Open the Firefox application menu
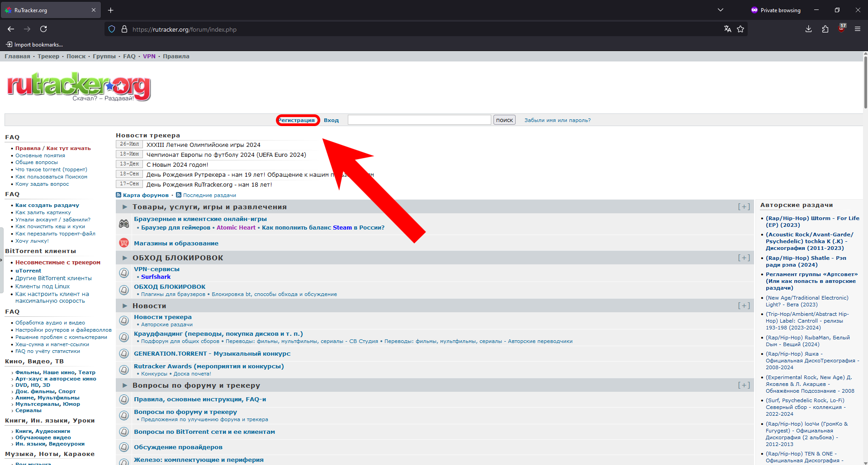Image resolution: width=868 pixels, height=465 pixels. [x=858, y=29]
